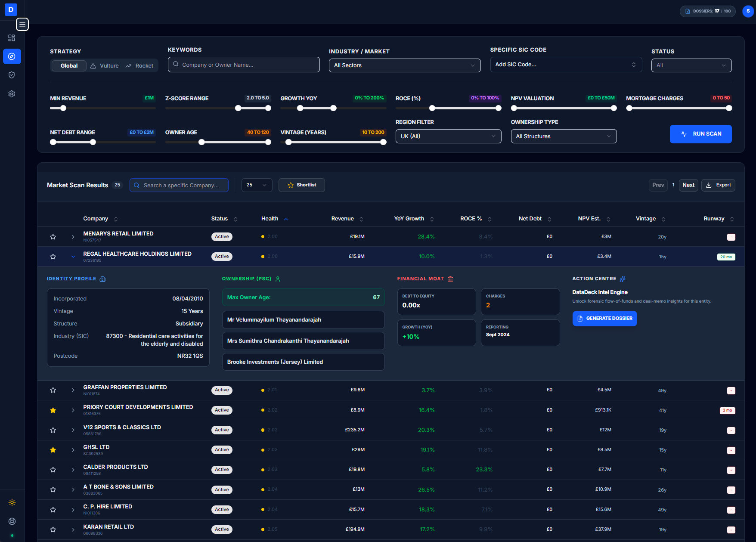Unstar the GHSL LTD company row
This screenshot has width=756, height=542.
point(53,449)
